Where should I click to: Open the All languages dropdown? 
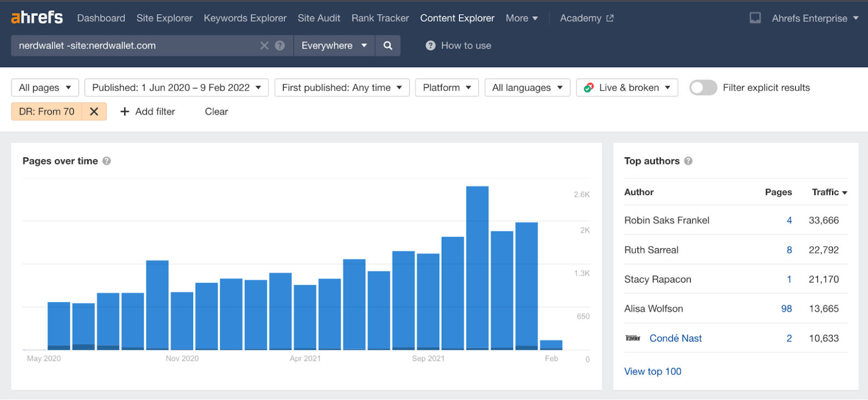point(527,87)
